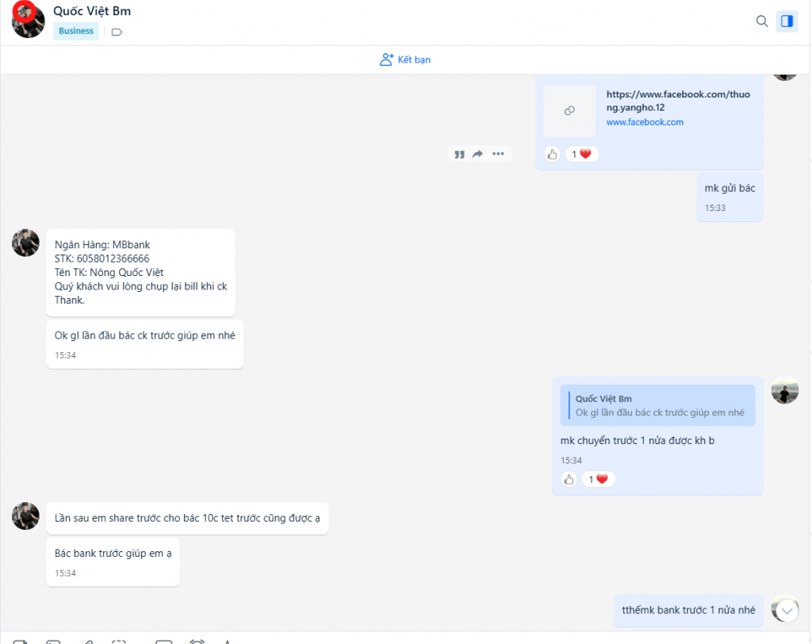Image resolution: width=812 pixels, height=644 pixels.
Task: Toggle a like on the 'mk chuyển trước' message
Action: point(568,479)
